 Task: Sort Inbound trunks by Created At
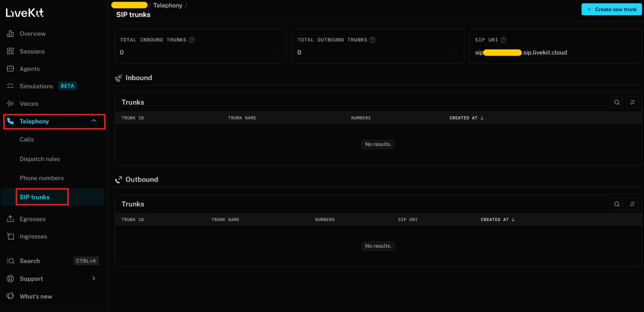point(466,118)
